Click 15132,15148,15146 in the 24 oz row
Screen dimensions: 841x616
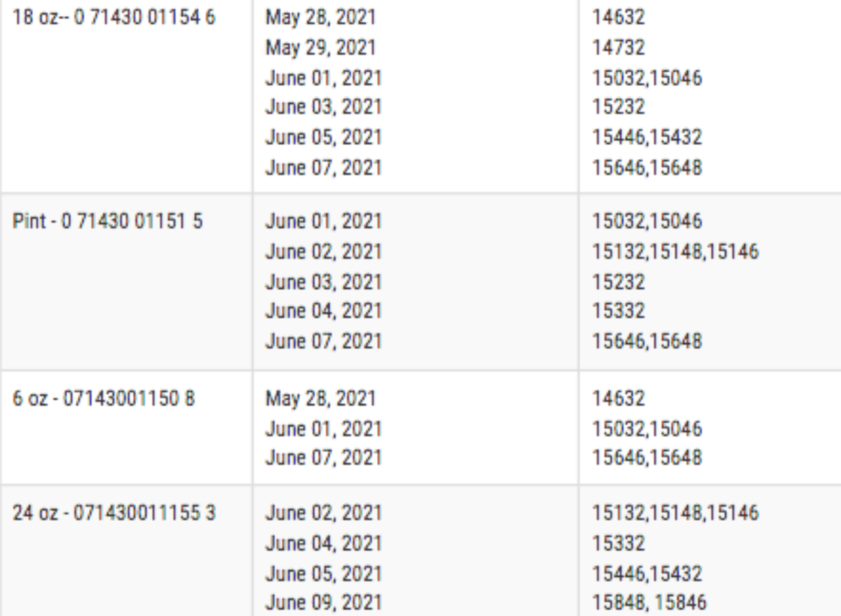tap(676, 514)
